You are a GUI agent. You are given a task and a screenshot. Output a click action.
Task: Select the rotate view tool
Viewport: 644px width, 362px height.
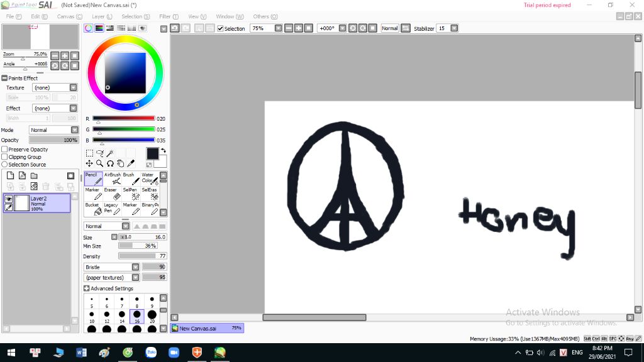pos(110,163)
